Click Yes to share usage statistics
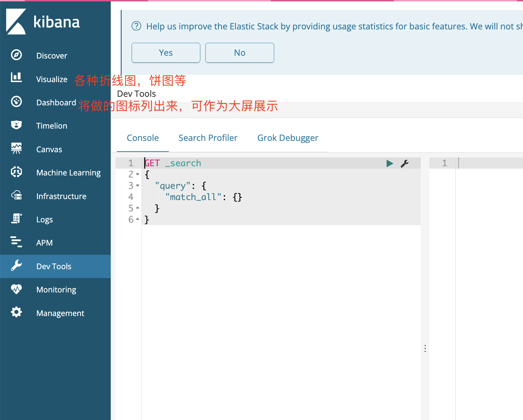This screenshot has height=420, width=523. 166,53
